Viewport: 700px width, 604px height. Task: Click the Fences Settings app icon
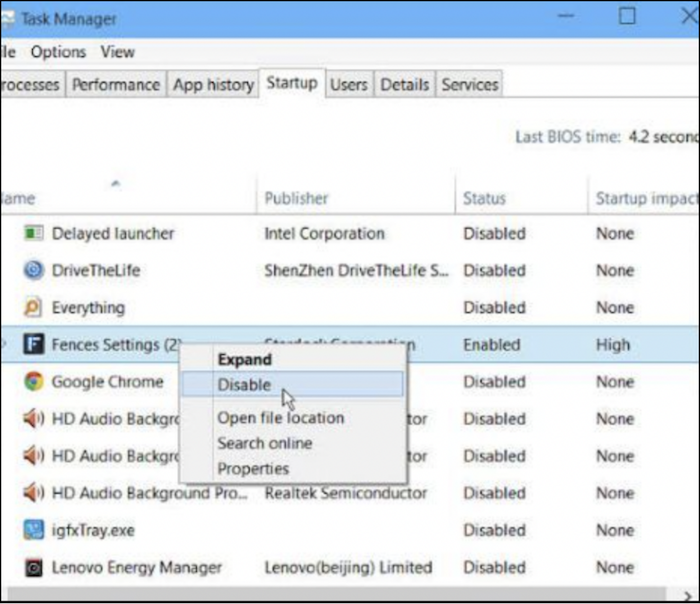click(34, 344)
